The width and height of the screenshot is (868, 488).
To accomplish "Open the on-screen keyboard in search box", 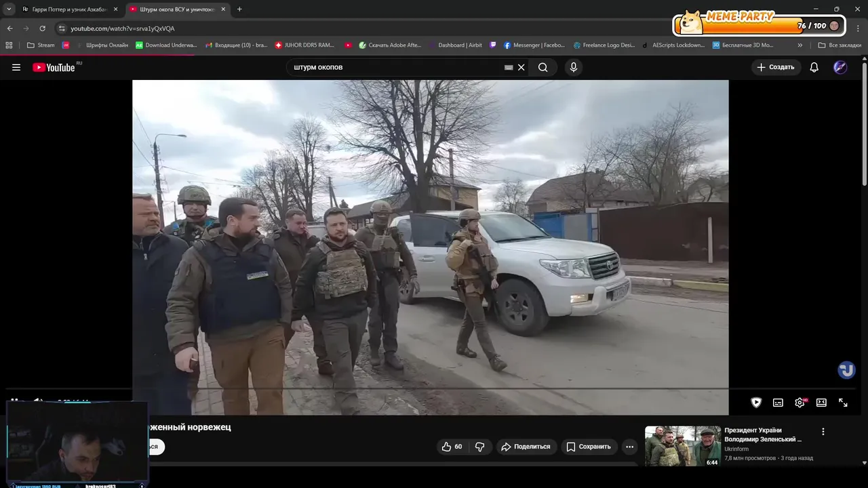I will [x=509, y=67].
